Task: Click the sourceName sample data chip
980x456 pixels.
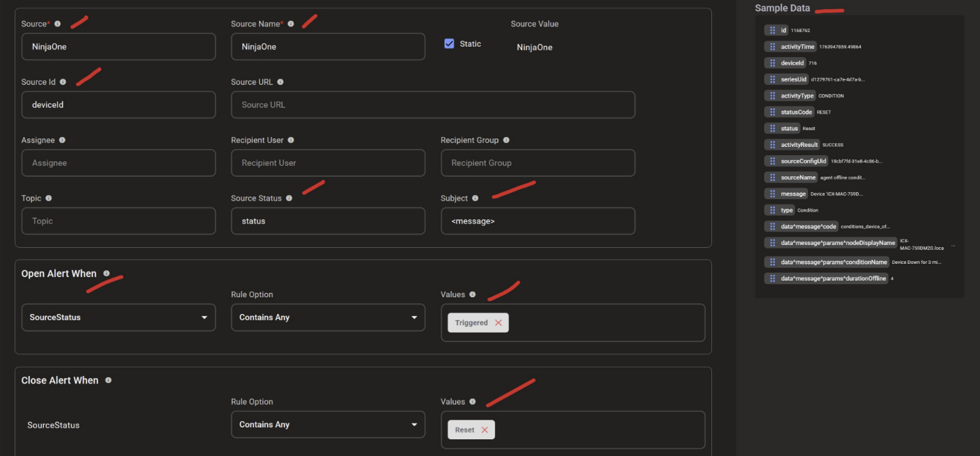Action: click(798, 178)
